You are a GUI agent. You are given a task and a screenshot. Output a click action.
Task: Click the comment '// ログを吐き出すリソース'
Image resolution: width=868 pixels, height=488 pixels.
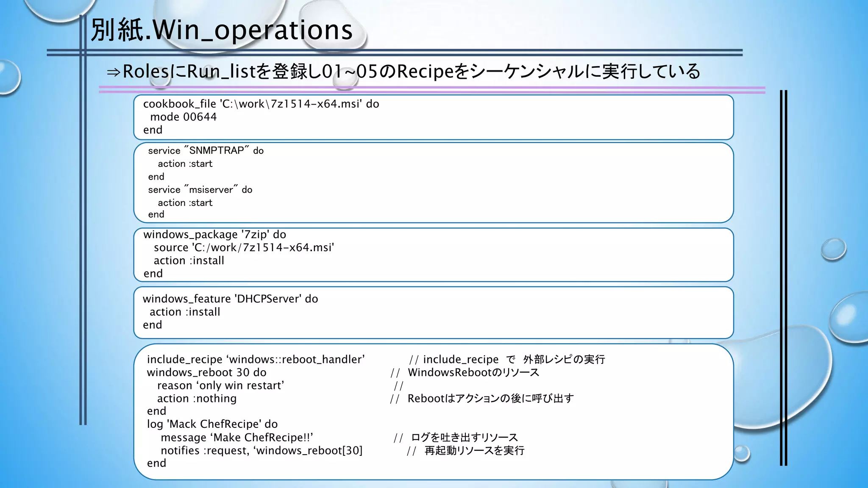pos(456,437)
